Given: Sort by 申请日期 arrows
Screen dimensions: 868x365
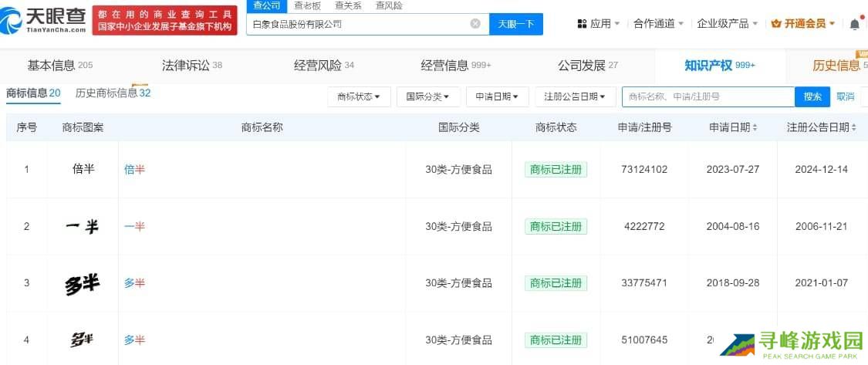Looking at the screenshot, I should (x=755, y=128).
